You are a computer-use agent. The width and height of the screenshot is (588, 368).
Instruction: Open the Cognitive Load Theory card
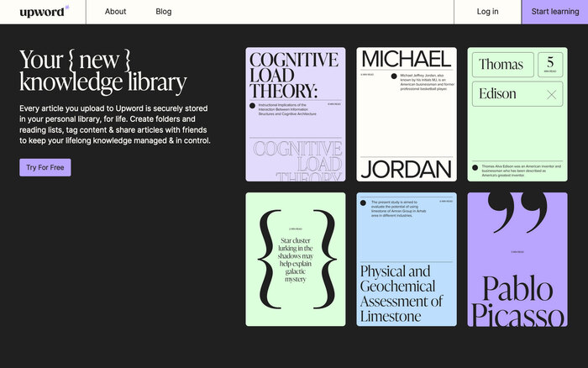[x=296, y=114]
